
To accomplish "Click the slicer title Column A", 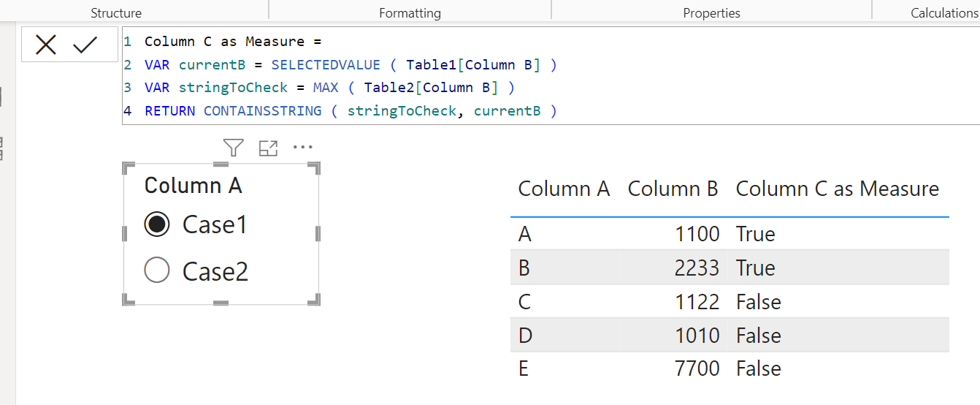I will pyautogui.click(x=194, y=185).
